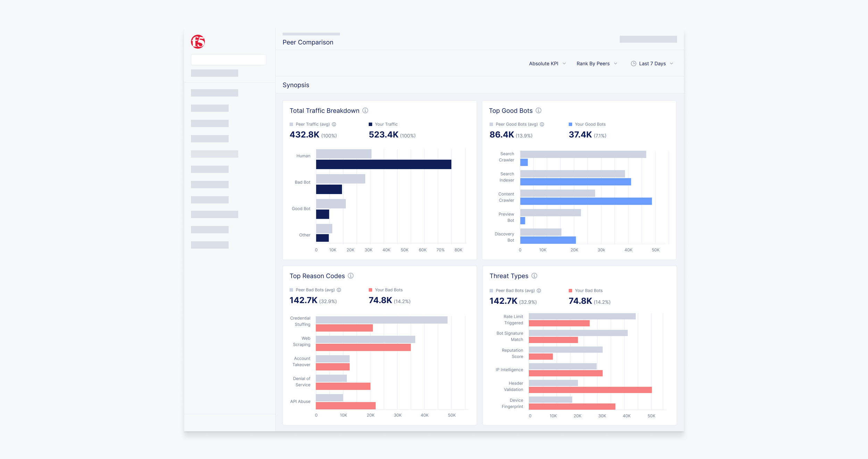
Task: Open the Rank By Peers dropdown
Action: [597, 64]
